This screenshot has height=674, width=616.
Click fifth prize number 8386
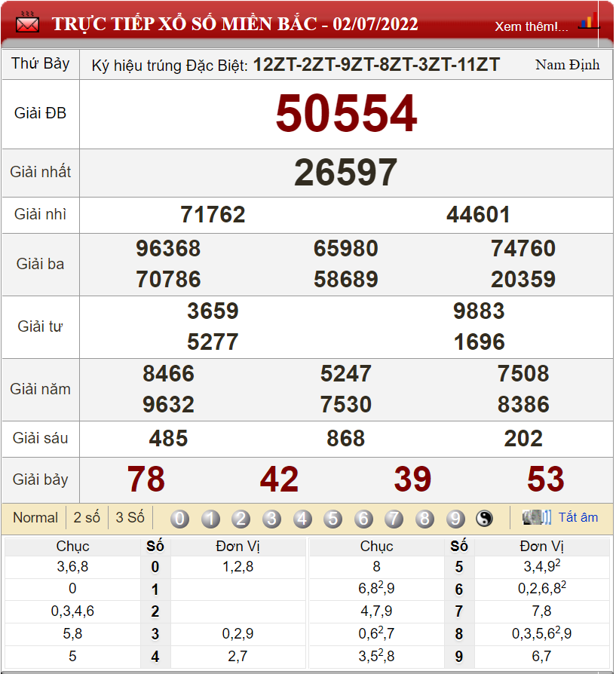(523, 405)
